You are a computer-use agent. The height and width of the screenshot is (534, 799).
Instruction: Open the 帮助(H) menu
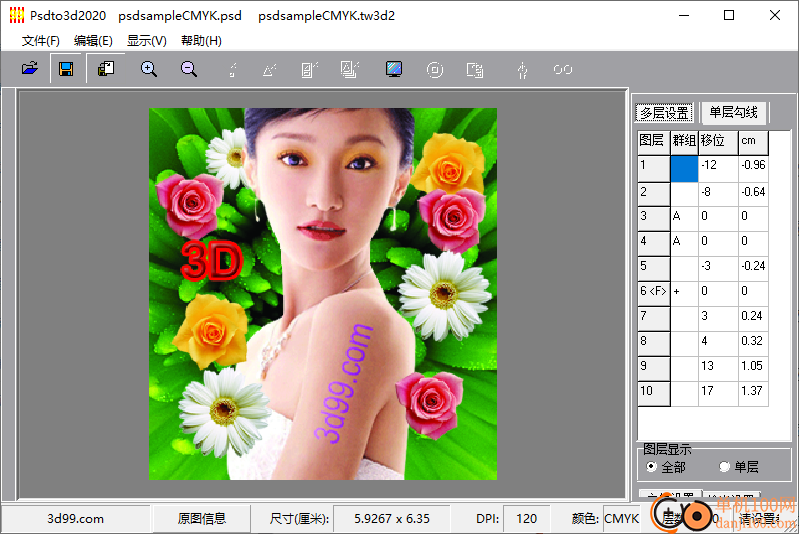pyautogui.click(x=201, y=41)
